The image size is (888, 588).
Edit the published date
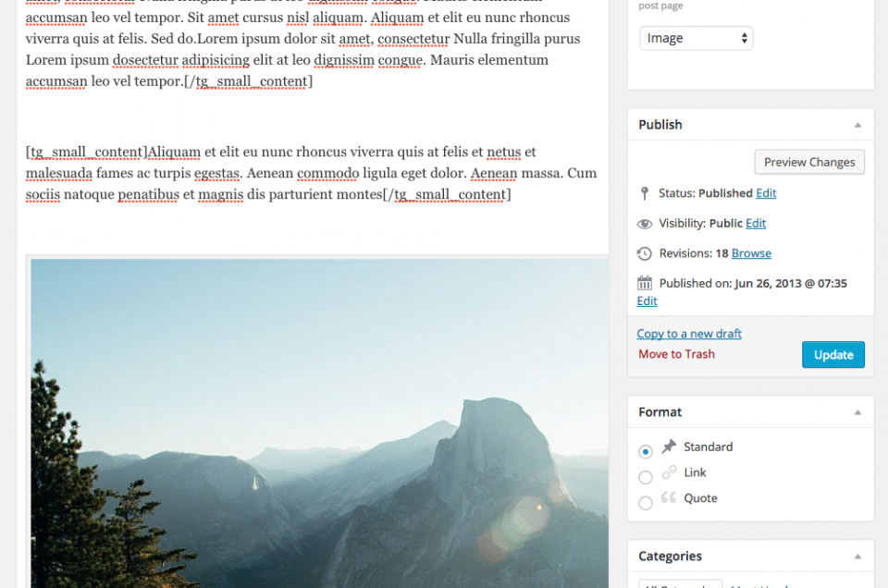tap(647, 301)
